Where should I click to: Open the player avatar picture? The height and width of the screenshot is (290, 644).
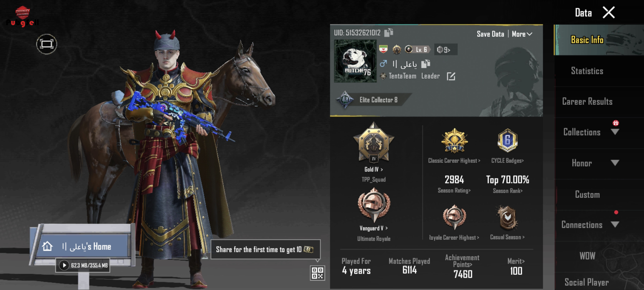click(355, 61)
